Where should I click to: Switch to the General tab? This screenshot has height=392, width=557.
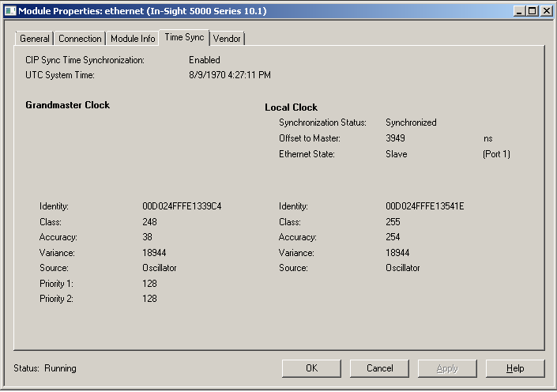click(35, 39)
